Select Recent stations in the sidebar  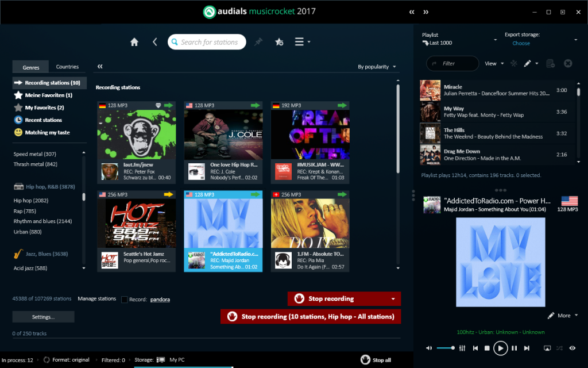pos(43,120)
